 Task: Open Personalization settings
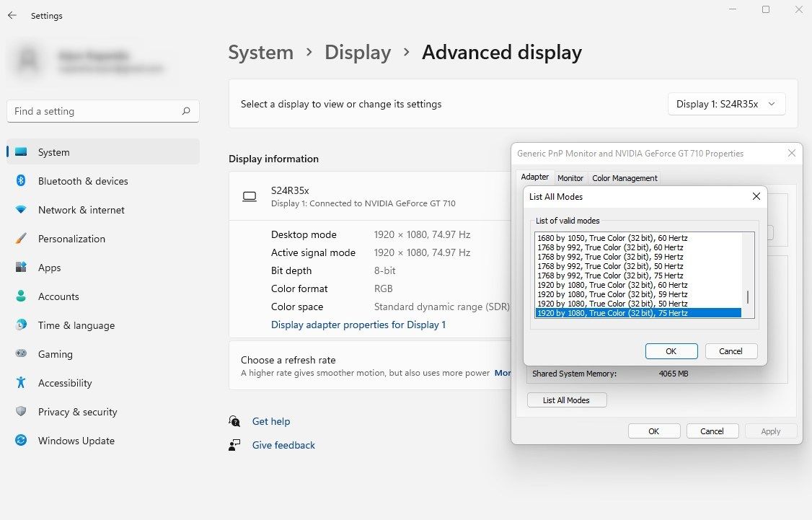tap(103, 239)
